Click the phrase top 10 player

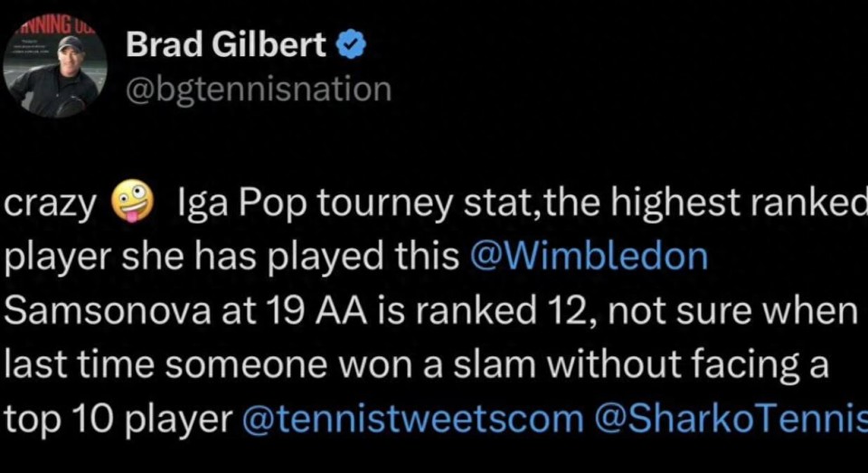point(118,421)
